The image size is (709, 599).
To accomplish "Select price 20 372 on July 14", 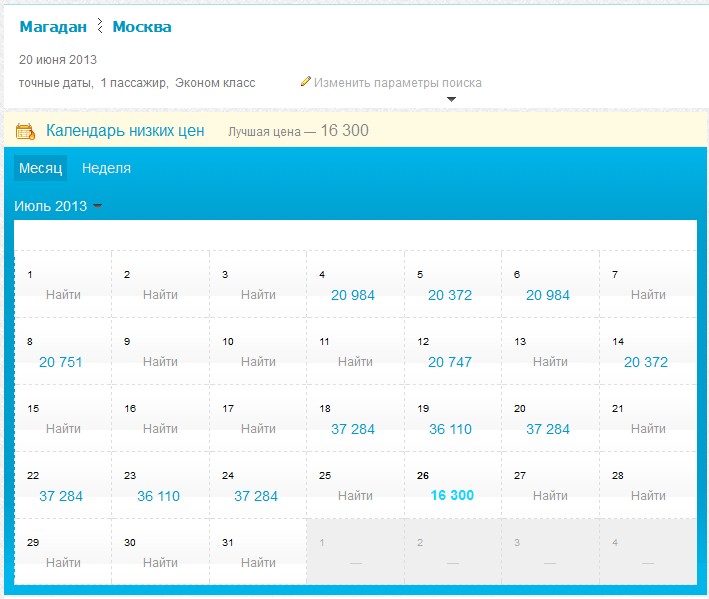I will tap(646, 362).
